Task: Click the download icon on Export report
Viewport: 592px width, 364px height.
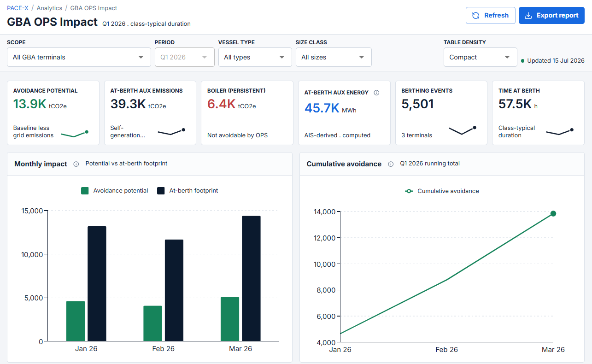Action: coord(528,15)
